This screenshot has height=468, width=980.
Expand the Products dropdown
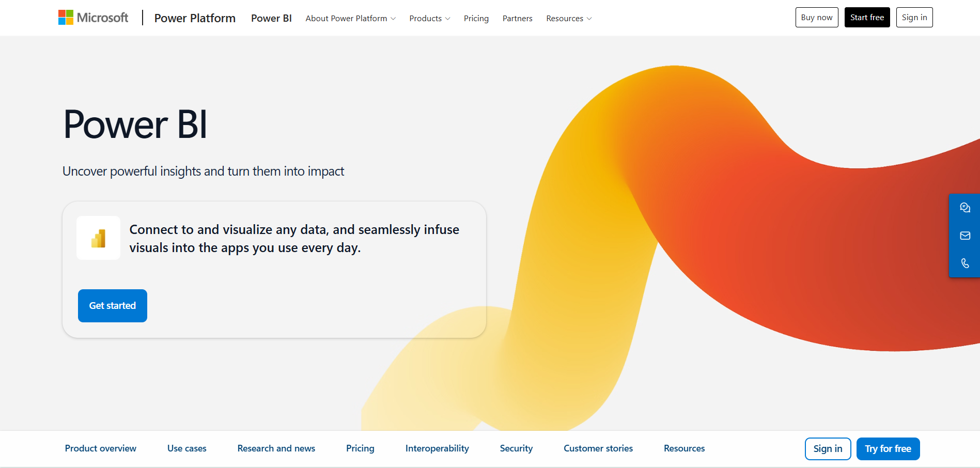pos(430,18)
